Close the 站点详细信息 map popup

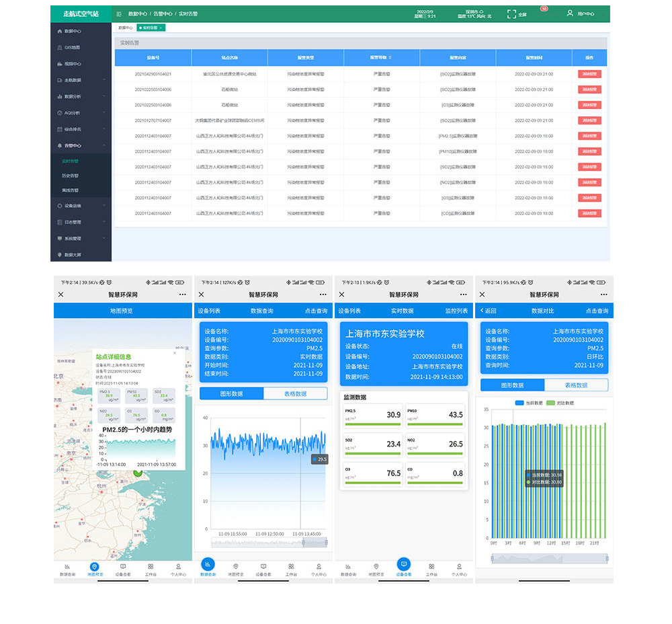[x=175, y=352]
